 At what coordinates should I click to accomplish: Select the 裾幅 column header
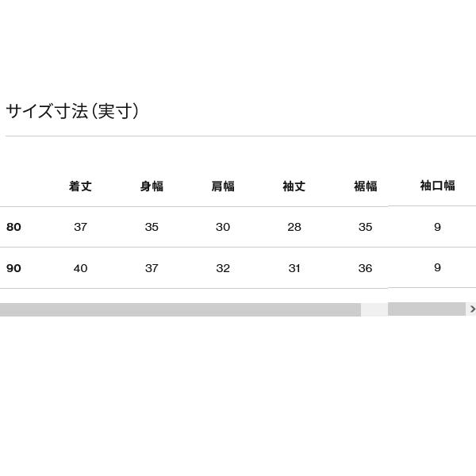pos(365,186)
